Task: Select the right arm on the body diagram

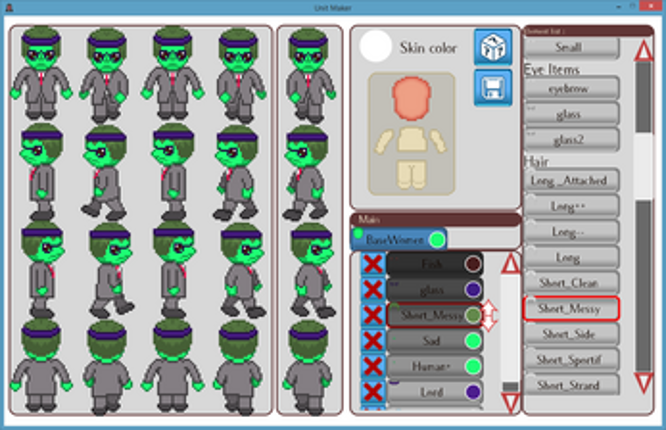Action: [x=438, y=141]
